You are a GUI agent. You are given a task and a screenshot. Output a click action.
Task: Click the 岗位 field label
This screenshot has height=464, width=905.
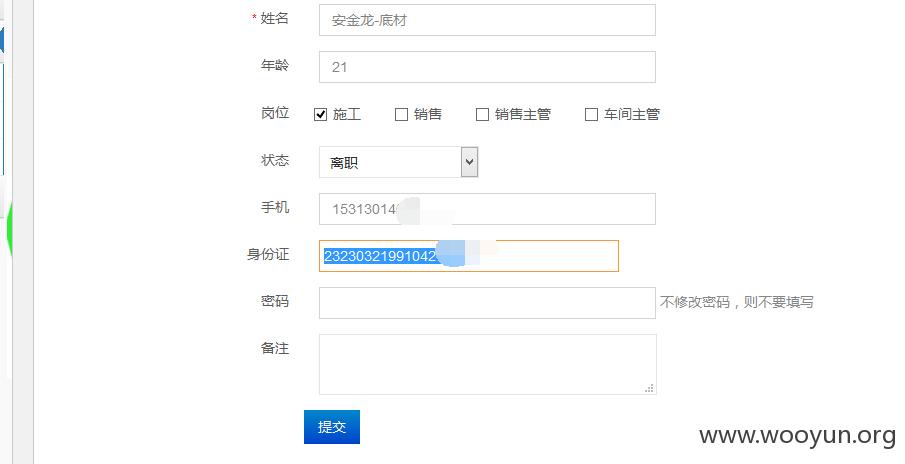pos(275,113)
